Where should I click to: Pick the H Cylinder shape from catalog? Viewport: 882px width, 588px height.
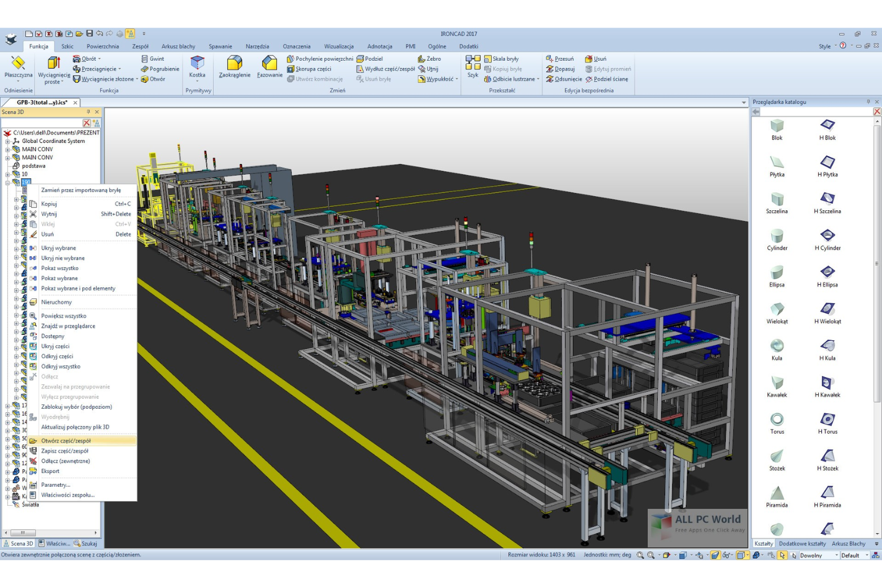click(827, 240)
